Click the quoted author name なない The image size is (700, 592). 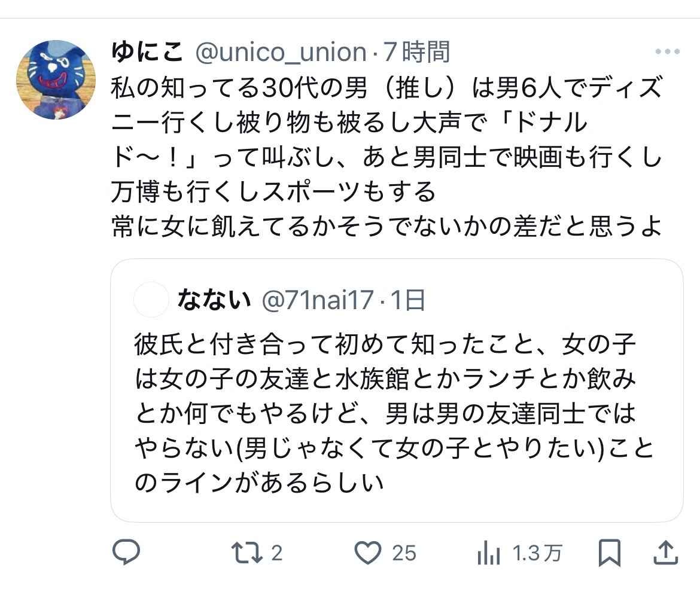tap(214, 300)
